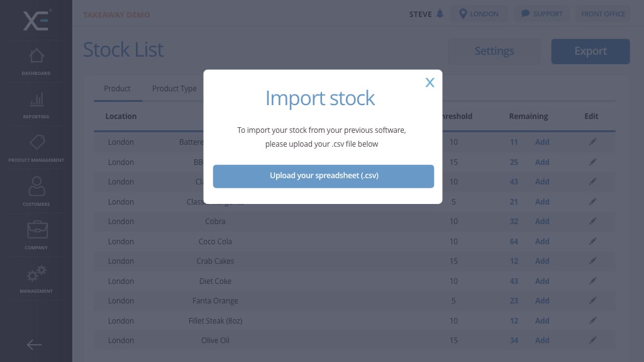Screen dimensions: 644x362
Task: Select the Product tab
Action: coord(118,89)
